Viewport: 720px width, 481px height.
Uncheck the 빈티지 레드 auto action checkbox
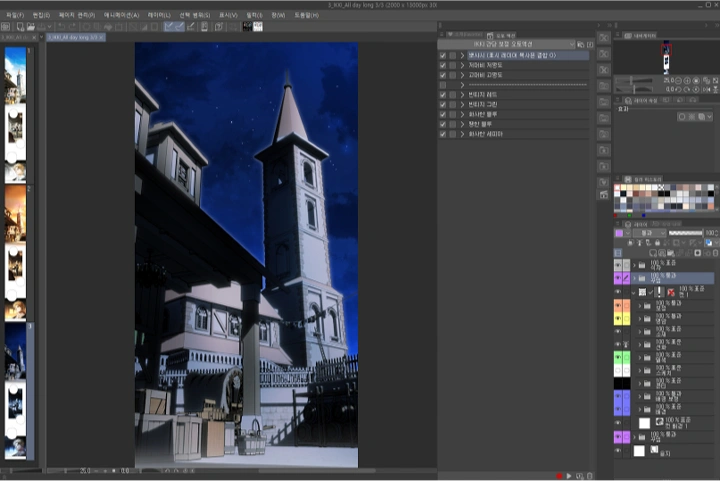(x=443, y=95)
